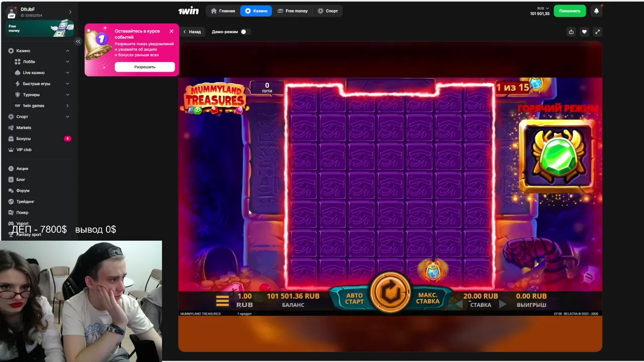Open the 1win games submenu arrow
This screenshot has height=362, width=644.
tap(67, 106)
